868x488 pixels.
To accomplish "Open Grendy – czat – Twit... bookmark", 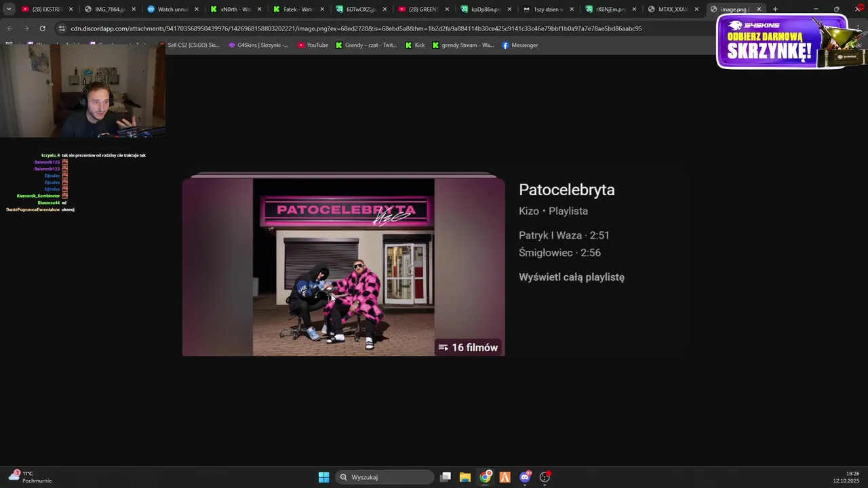I will point(366,45).
